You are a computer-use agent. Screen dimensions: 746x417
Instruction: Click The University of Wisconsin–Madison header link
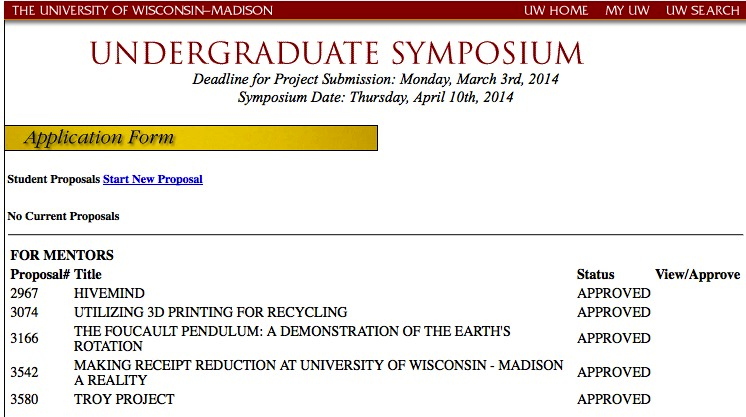coord(142,11)
